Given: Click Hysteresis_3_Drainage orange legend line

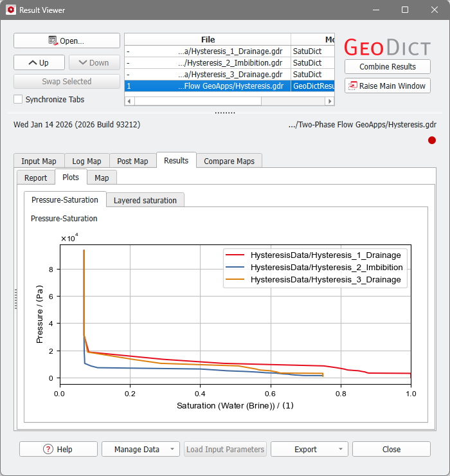Looking at the screenshot, I should tap(235, 279).
